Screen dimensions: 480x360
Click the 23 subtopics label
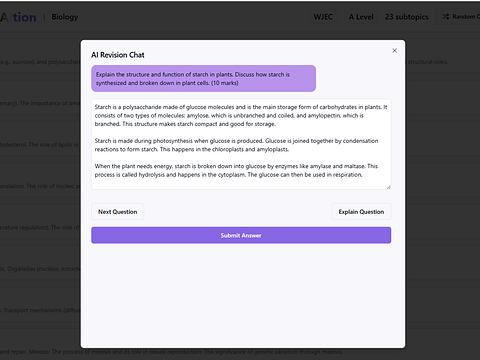click(x=407, y=17)
